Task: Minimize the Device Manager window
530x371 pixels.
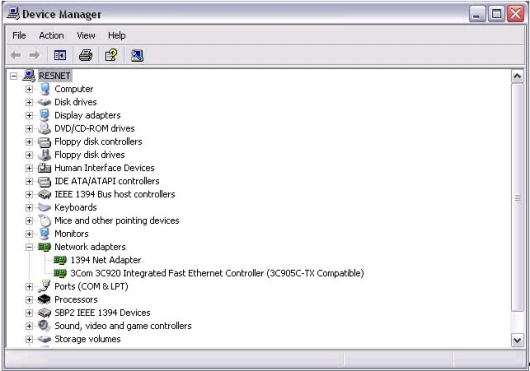Action: pyautogui.click(x=477, y=15)
